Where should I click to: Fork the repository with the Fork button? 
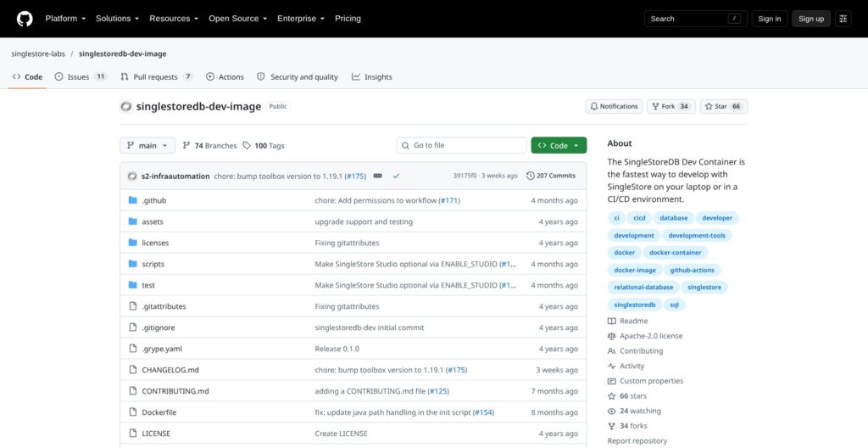671,106
